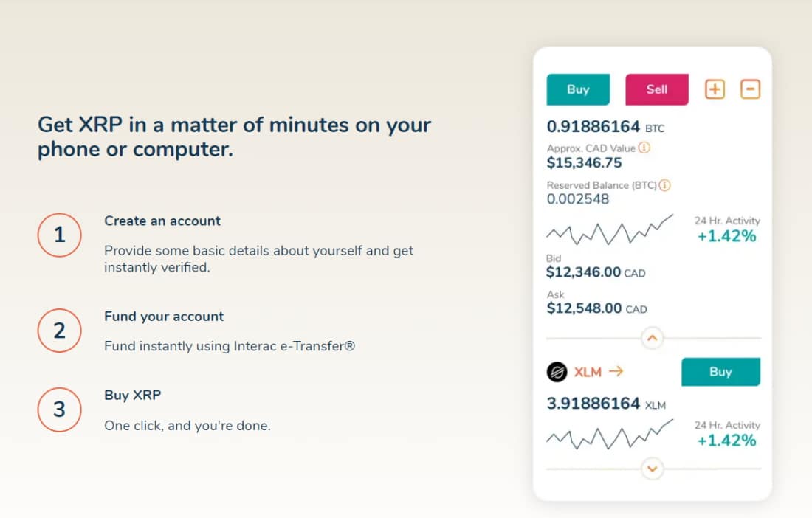Click the Buy XRP step heading
Image resolution: width=812 pixels, height=518 pixels.
133,395
